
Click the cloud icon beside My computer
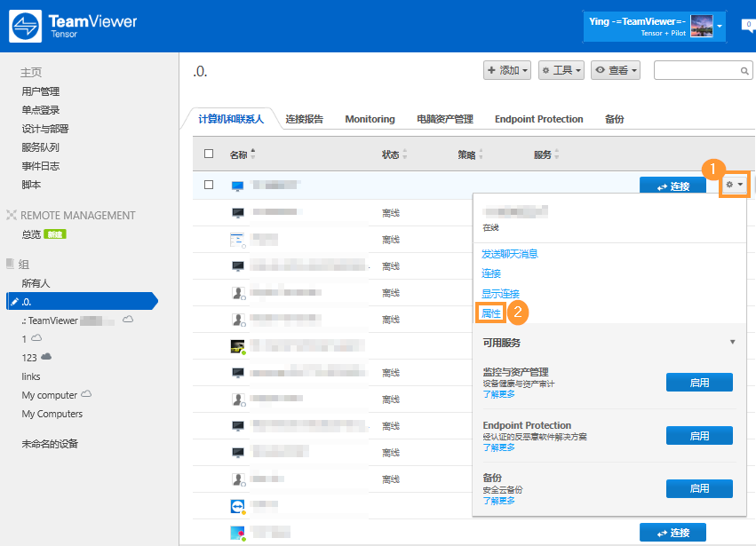click(86, 394)
